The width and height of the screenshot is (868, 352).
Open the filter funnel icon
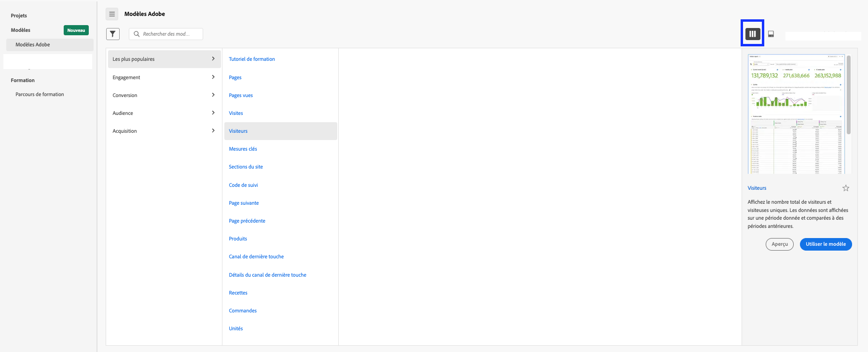point(113,34)
